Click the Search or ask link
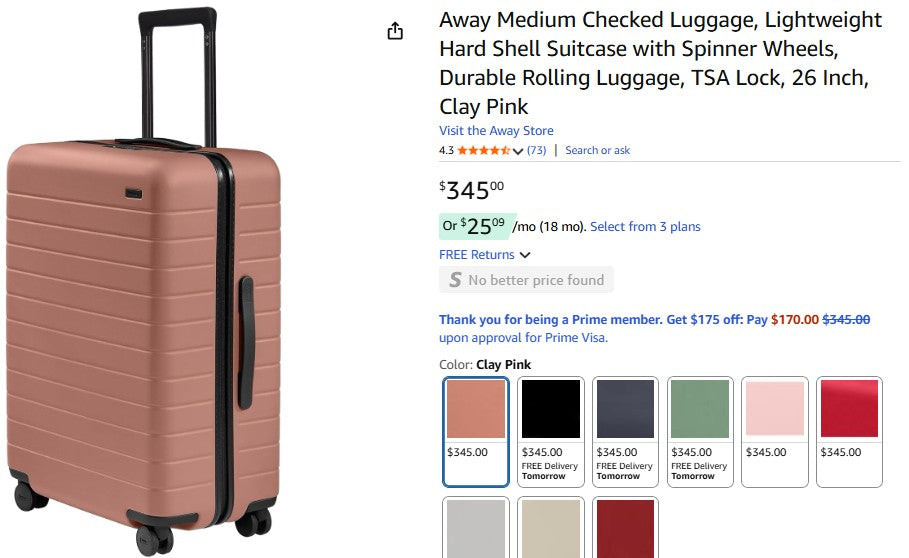This screenshot has width=909, height=558. pos(598,151)
